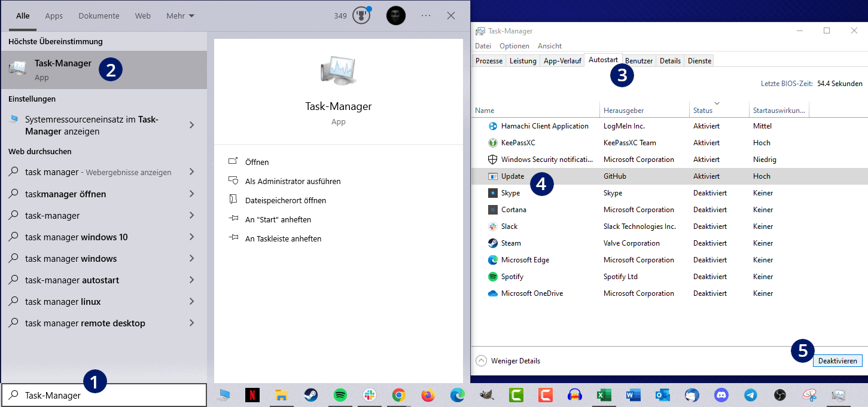Filter search results by Dokumente

pos(99,16)
